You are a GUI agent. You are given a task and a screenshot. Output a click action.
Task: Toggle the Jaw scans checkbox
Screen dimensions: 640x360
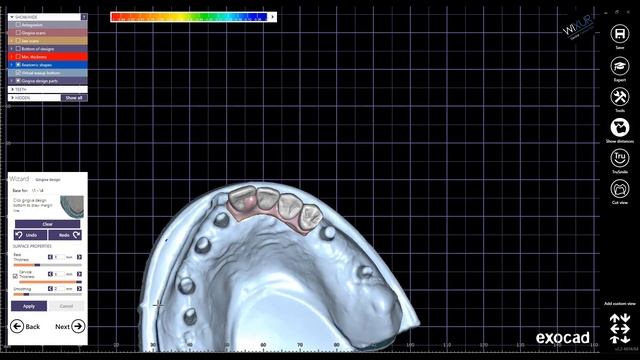[18, 41]
